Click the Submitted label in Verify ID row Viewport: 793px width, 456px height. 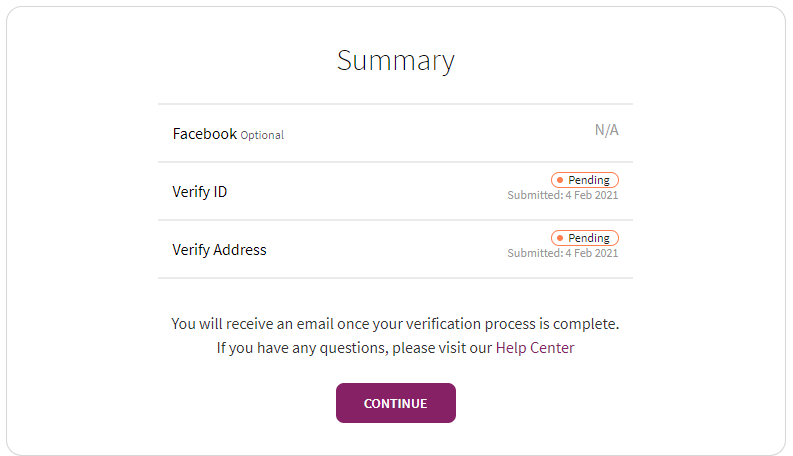[x=534, y=195]
